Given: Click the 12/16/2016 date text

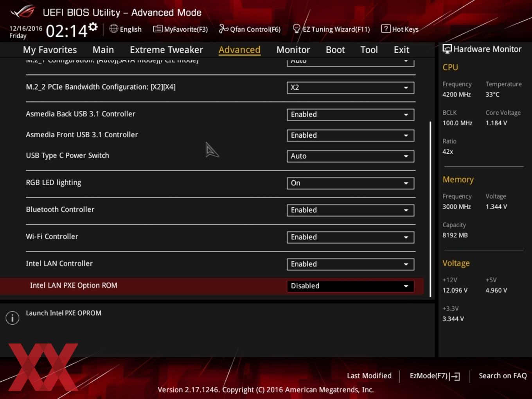Looking at the screenshot, I should click(26, 28).
